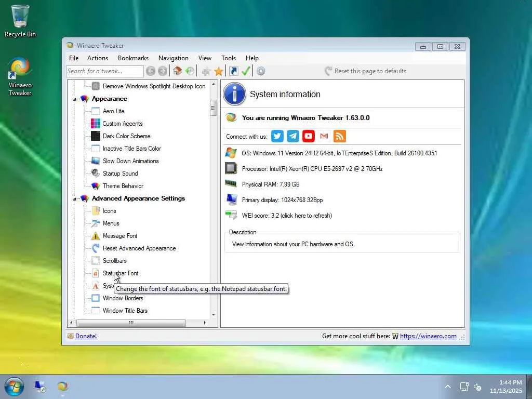This screenshot has width=532, height=399.
Task: Click the Window Borders blue square icon
Action: tap(96, 298)
